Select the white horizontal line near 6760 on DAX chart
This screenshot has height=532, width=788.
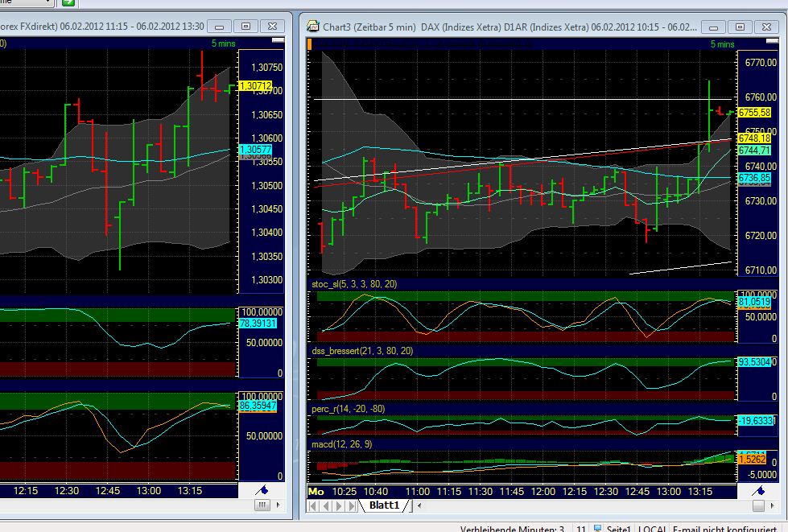(522, 100)
